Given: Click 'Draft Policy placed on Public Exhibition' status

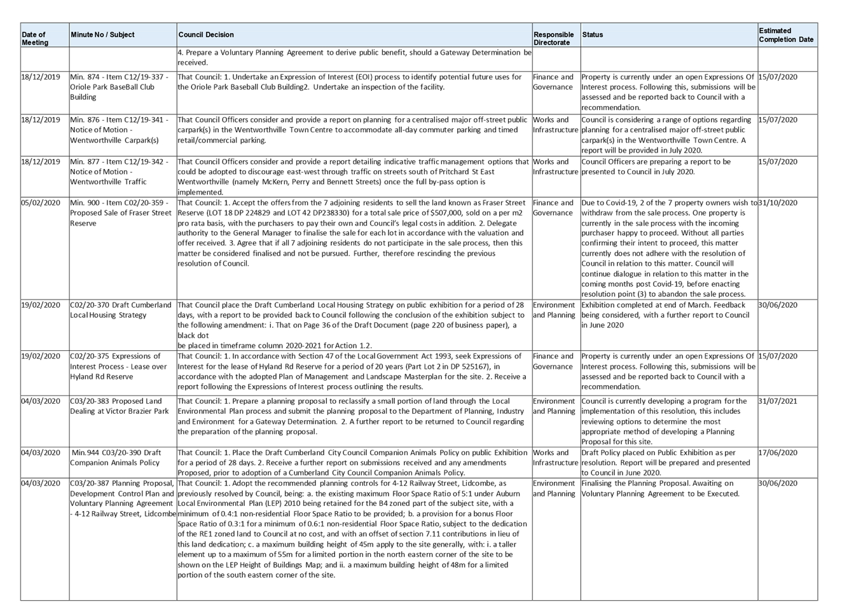Looking at the screenshot, I should click(666, 463).
